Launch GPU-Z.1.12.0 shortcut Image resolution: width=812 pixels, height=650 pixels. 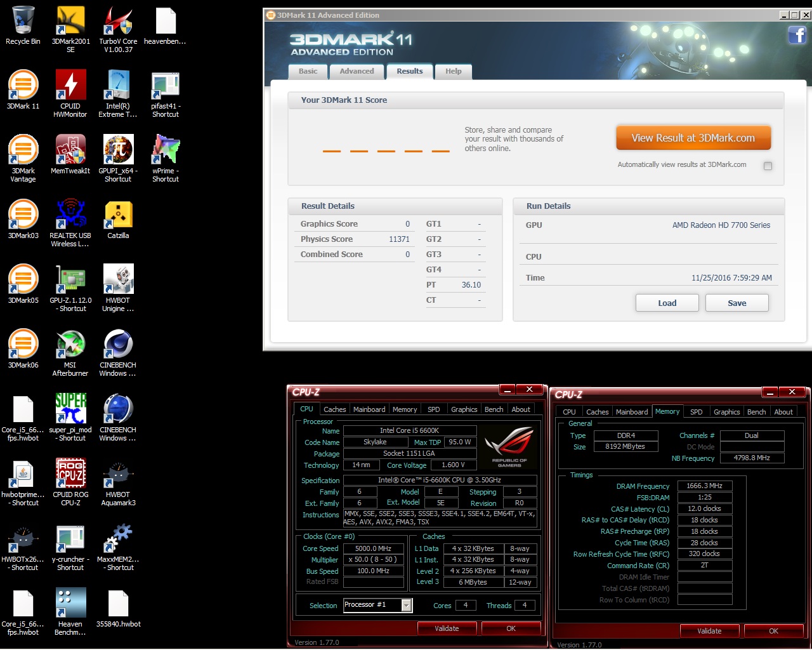70,279
